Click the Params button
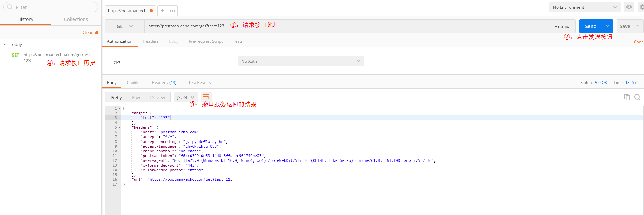 pyautogui.click(x=562, y=26)
